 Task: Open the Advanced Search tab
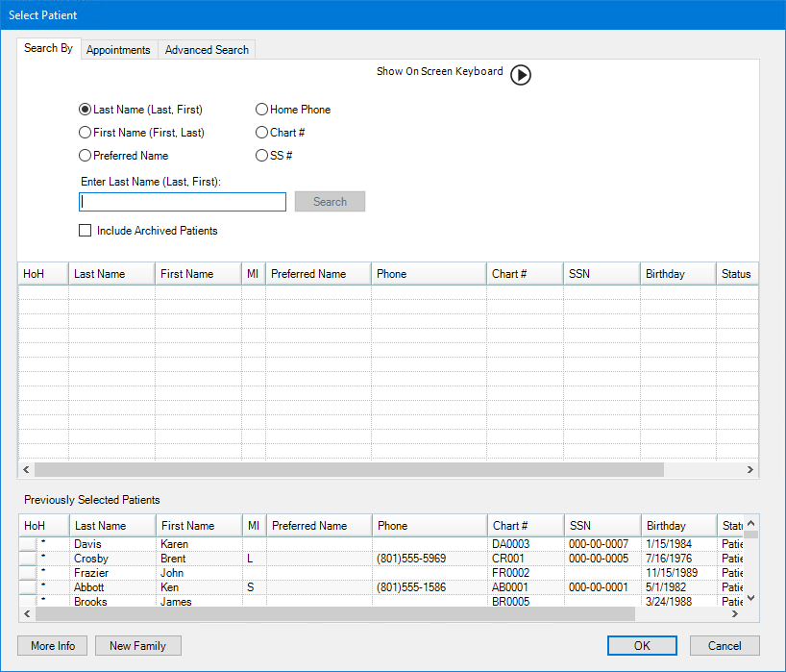click(x=207, y=50)
